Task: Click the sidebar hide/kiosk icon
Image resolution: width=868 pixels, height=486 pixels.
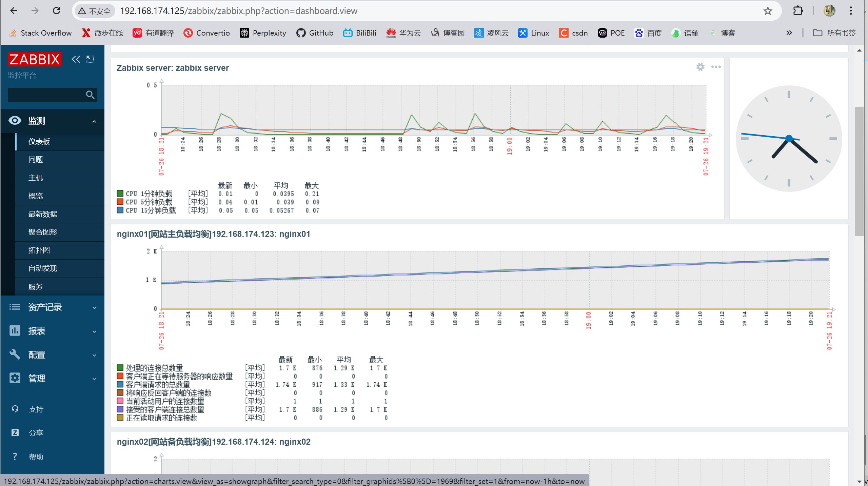Action: 90,59
